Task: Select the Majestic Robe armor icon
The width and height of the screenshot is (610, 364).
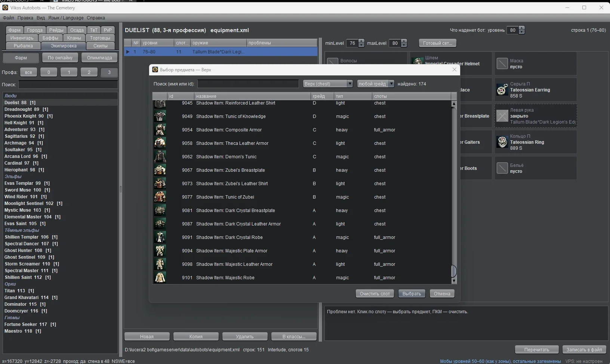Action: point(160,277)
